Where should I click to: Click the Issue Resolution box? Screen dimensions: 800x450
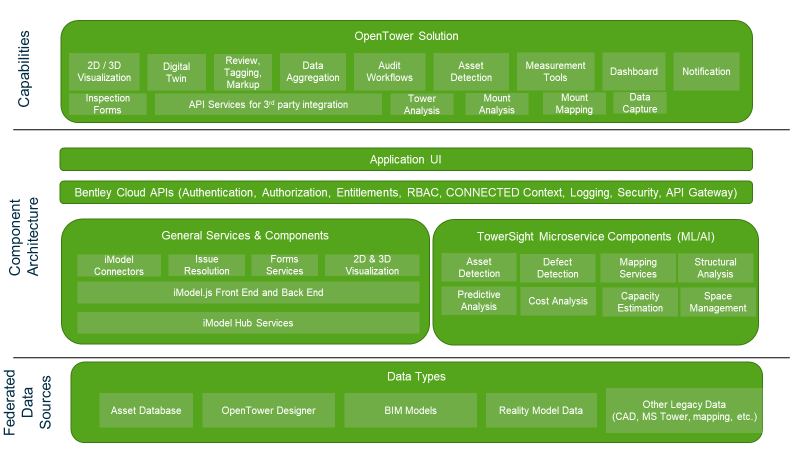pos(207,265)
